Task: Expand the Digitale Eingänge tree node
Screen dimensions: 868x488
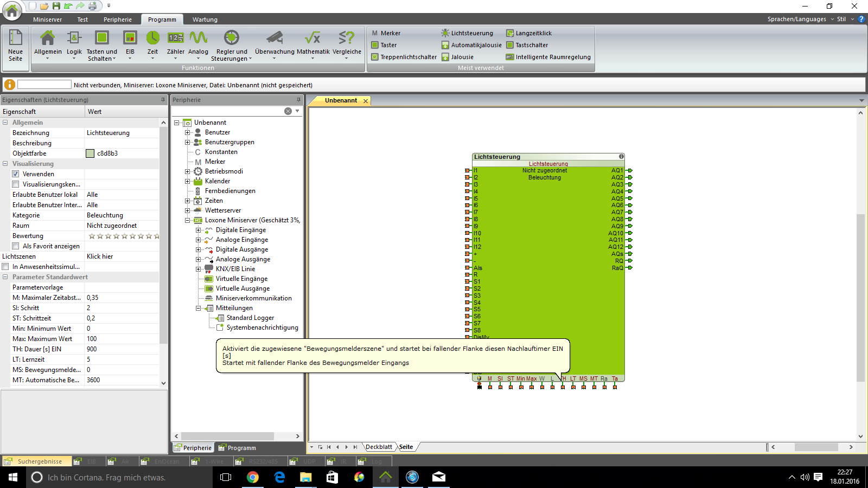Action: (x=198, y=230)
